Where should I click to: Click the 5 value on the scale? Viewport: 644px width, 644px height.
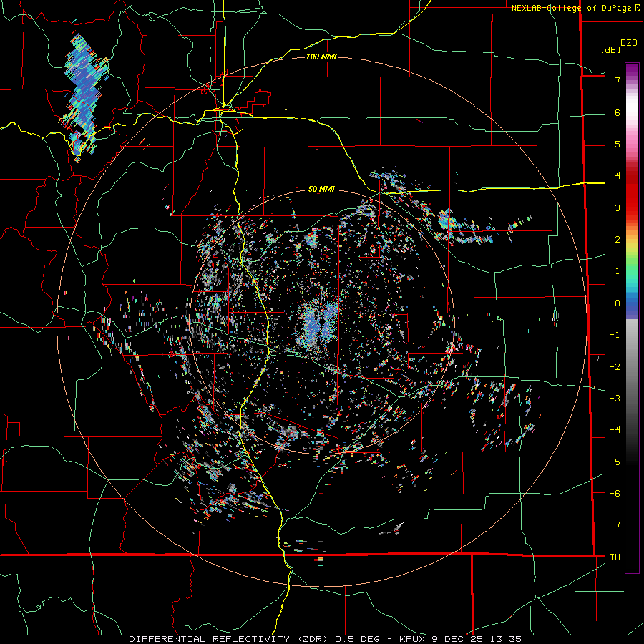click(x=618, y=144)
